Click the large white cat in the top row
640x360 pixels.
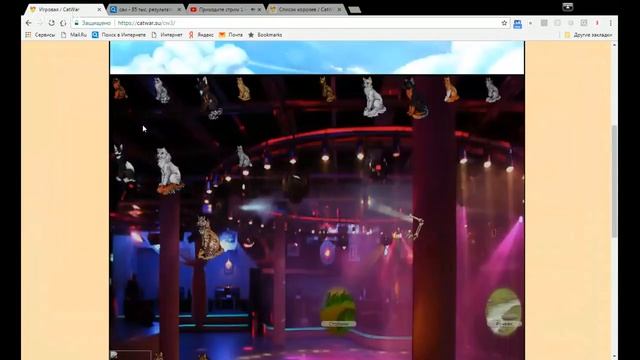click(x=373, y=97)
